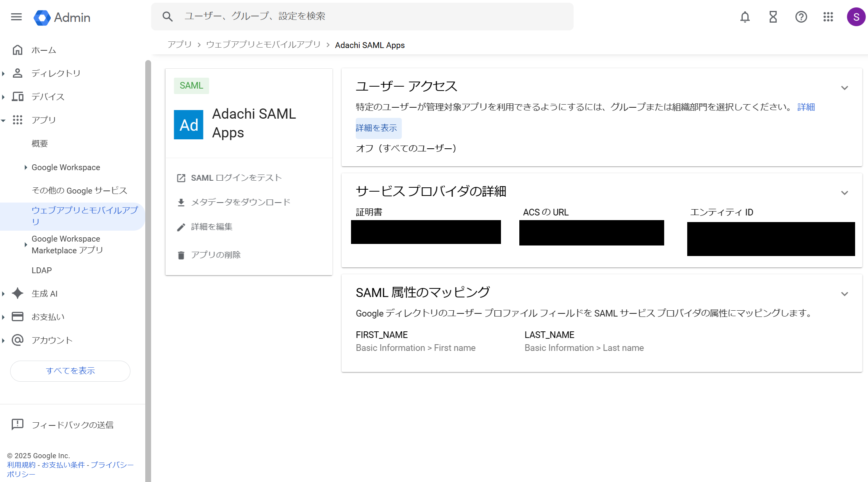This screenshot has width=868, height=482.
Task: Click the search field at top
Action: [x=362, y=16]
